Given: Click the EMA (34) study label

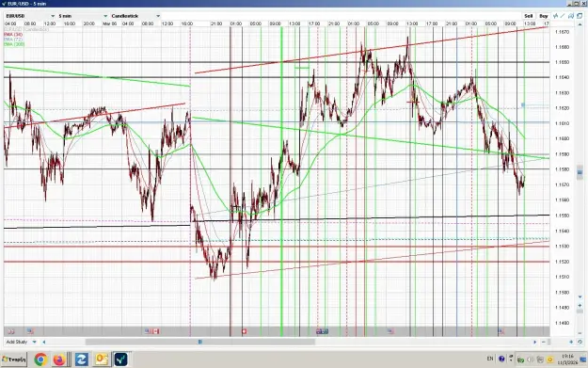Looking at the screenshot, I should (x=13, y=34).
